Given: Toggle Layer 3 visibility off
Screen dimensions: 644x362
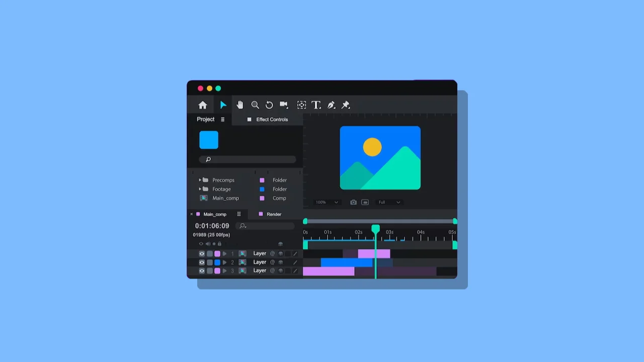Looking at the screenshot, I should click(x=201, y=270).
